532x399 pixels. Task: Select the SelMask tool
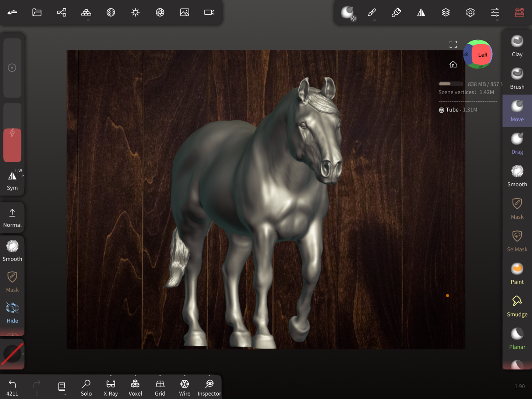point(517,241)
